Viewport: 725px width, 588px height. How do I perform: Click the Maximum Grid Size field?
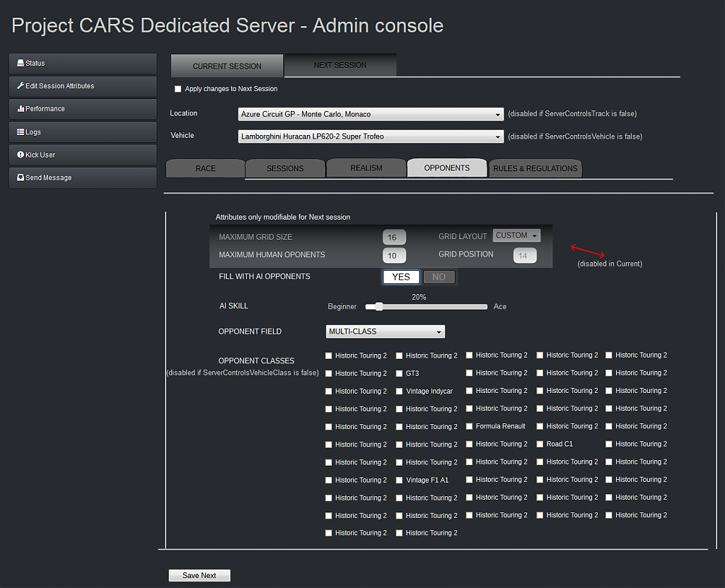tap(394, 237)
